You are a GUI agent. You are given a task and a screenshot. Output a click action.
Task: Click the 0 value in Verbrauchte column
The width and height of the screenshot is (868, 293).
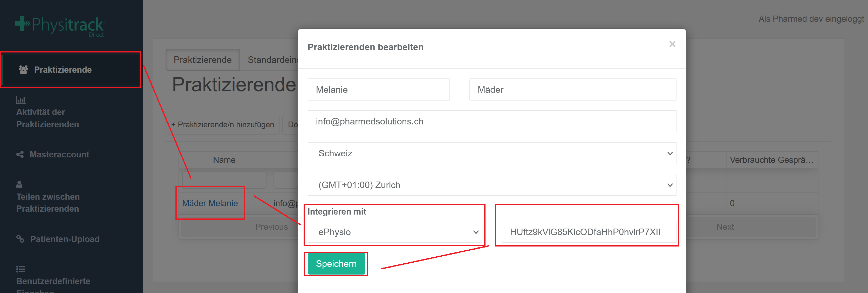pyautogui.click(x=732, y=203)
